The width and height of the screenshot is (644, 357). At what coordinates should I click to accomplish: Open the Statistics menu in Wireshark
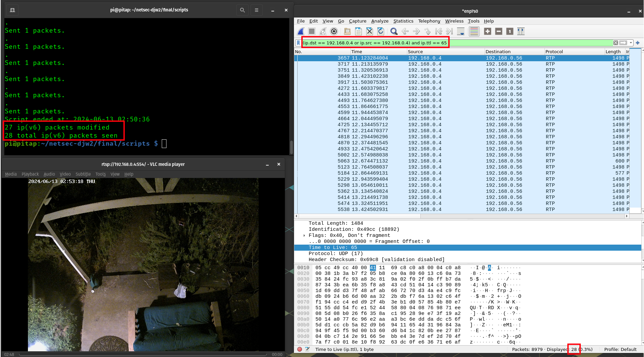[x=403, y=21]
